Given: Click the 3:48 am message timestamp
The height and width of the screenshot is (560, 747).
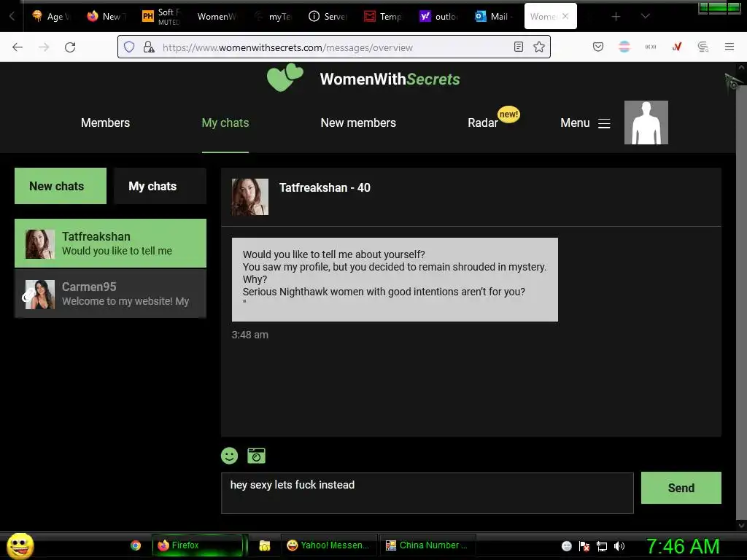Looking at the screenshot, I should tap(249, 335).
